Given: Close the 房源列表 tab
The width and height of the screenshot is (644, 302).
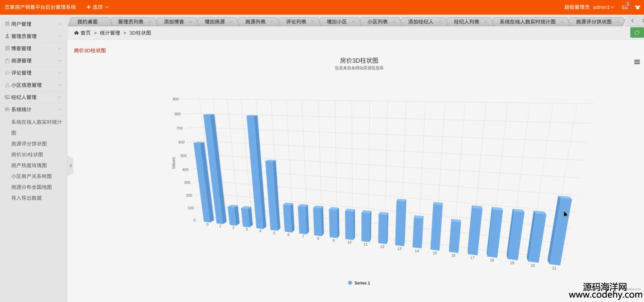Looking at the screenshot, I should click(272, 22).
